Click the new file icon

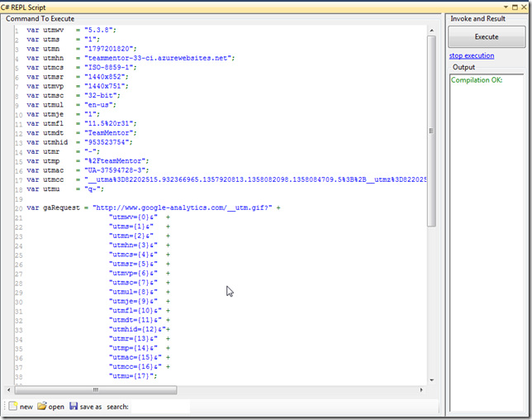(14, 406)
